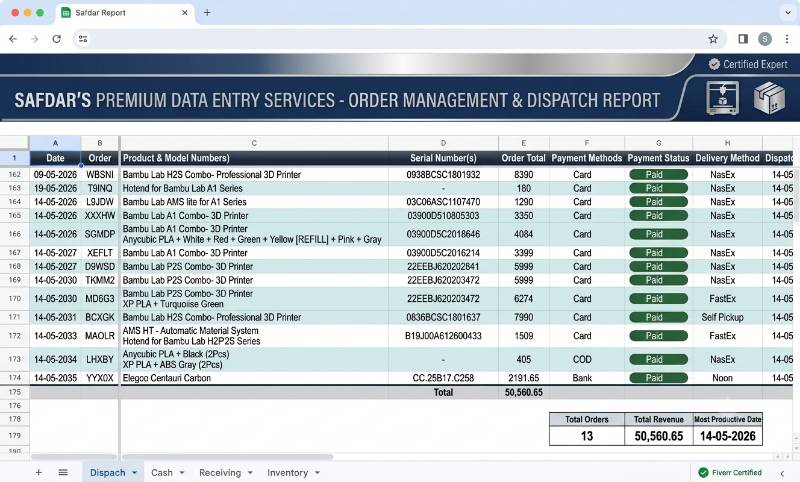Bookmark this page with the star icon

(713, 39)
